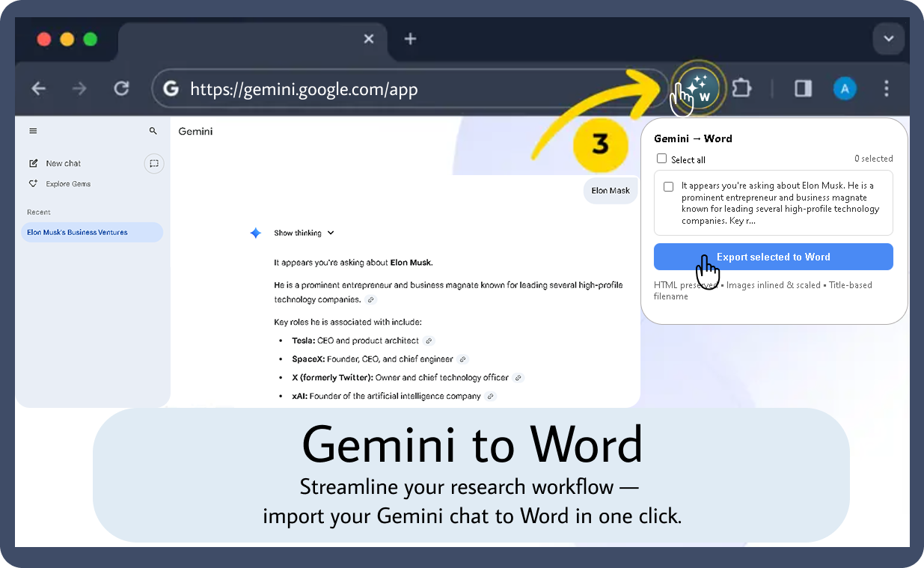Open Chrome's side panel icon

coord(803,88)
